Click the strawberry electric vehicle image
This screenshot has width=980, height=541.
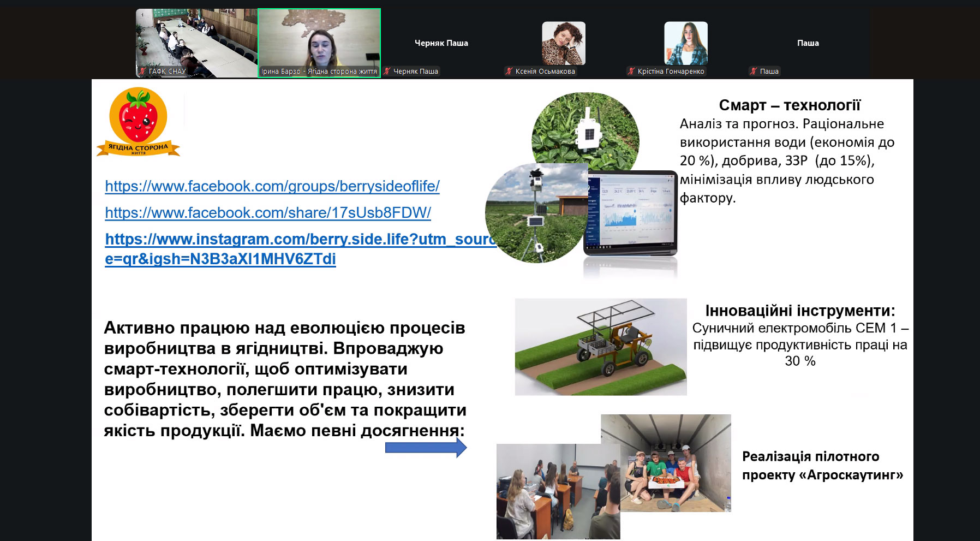[x=600, y=346]
